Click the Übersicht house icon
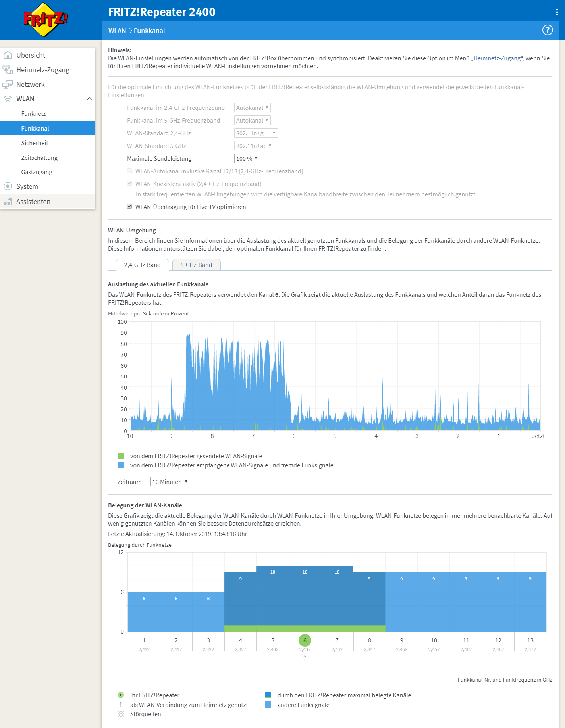The width and height of the screenshot is (565, 728). coord(8,55)
